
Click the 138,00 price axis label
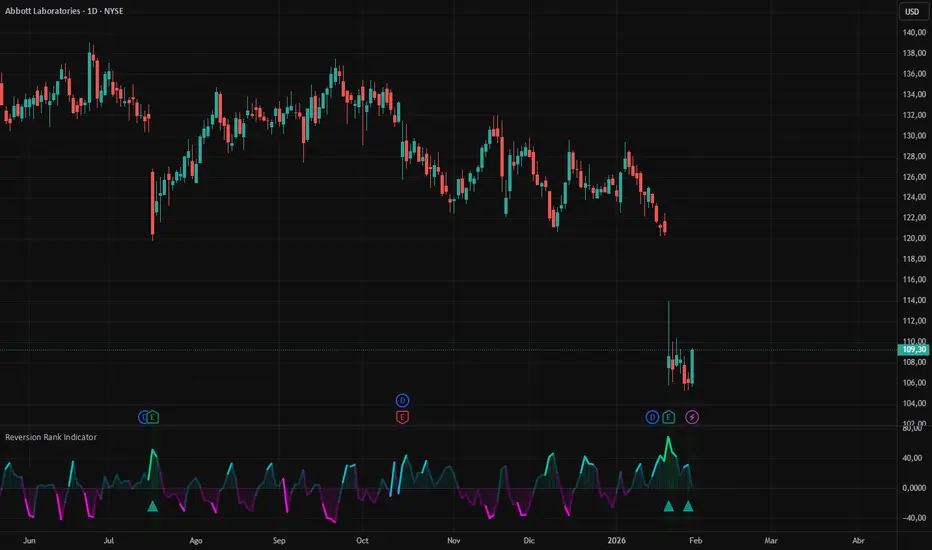point(914,54)
